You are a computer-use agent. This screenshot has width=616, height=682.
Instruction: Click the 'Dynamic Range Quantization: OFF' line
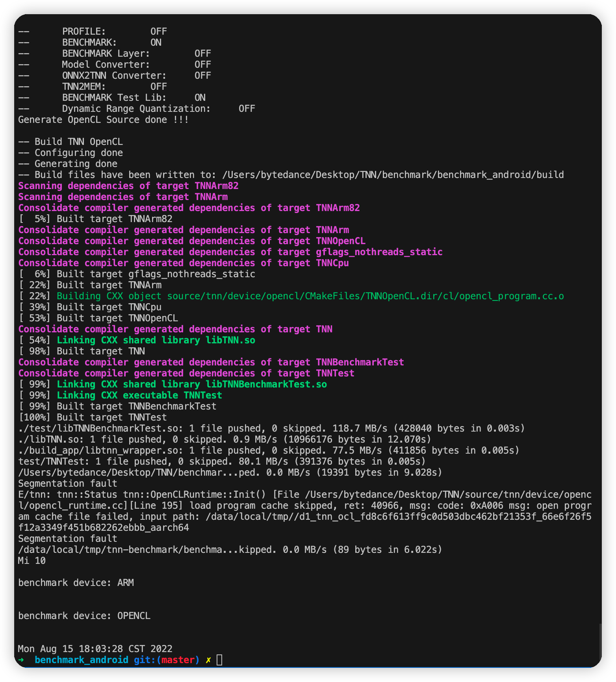[137, 109]
